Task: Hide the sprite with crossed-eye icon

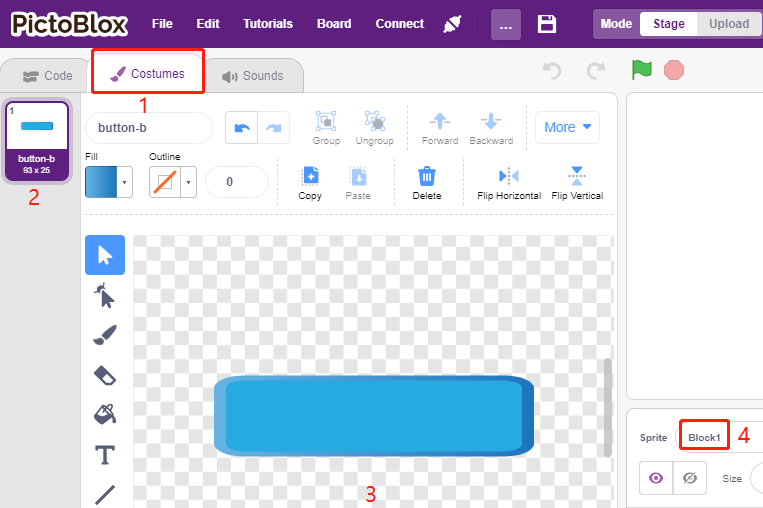Action: (690, 478)
